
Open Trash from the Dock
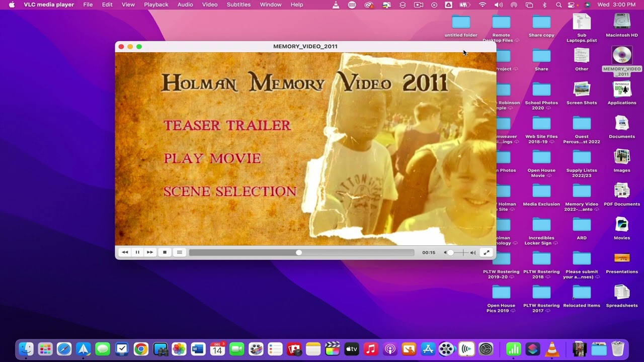pos(618,348)
